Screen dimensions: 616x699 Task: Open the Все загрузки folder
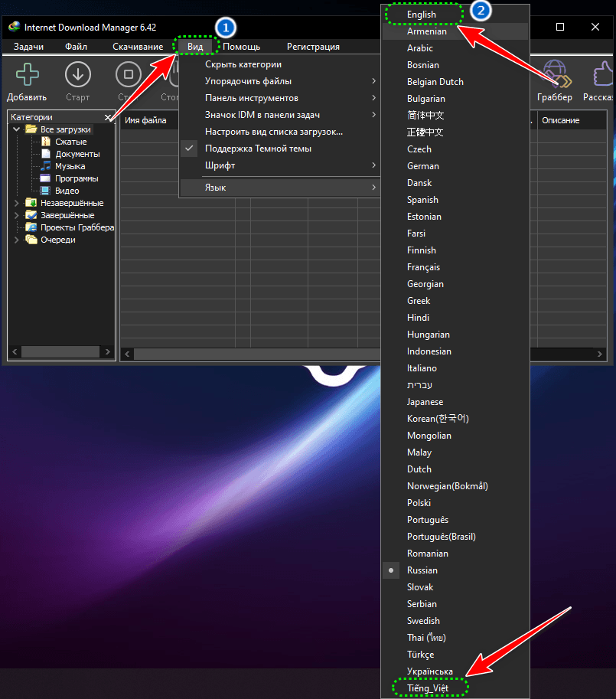click(66, 129)
